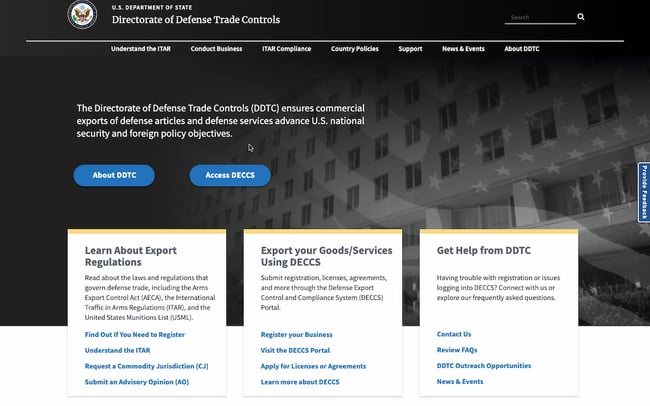
Task: Click the Department of State seal logo
Action: [x=82, y=15]
